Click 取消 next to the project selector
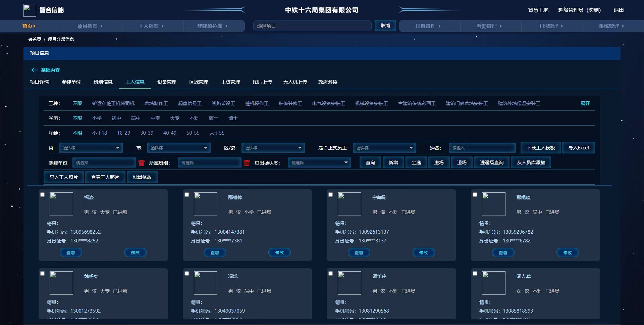The image size is (644, 325). (385, 26)
